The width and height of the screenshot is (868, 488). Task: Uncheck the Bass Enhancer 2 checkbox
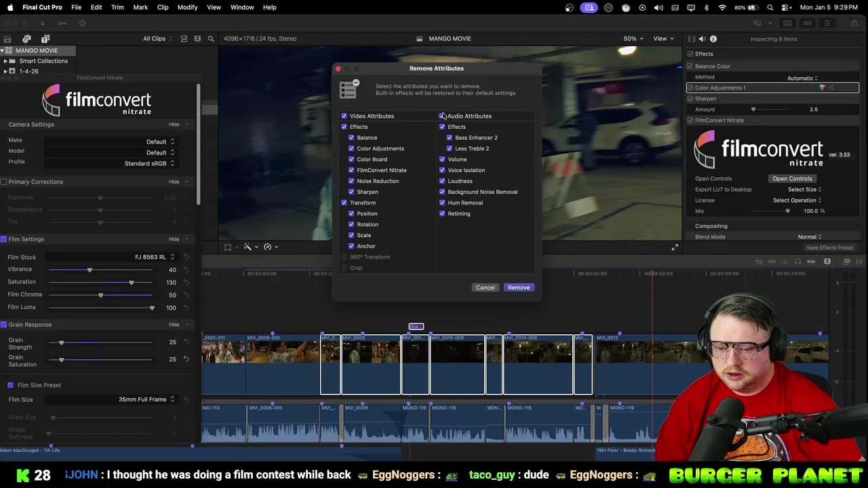(449, 138)
